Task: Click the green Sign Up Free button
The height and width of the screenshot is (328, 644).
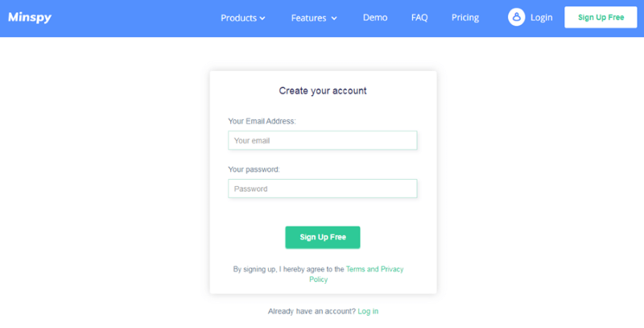Action: click(323, 237)
